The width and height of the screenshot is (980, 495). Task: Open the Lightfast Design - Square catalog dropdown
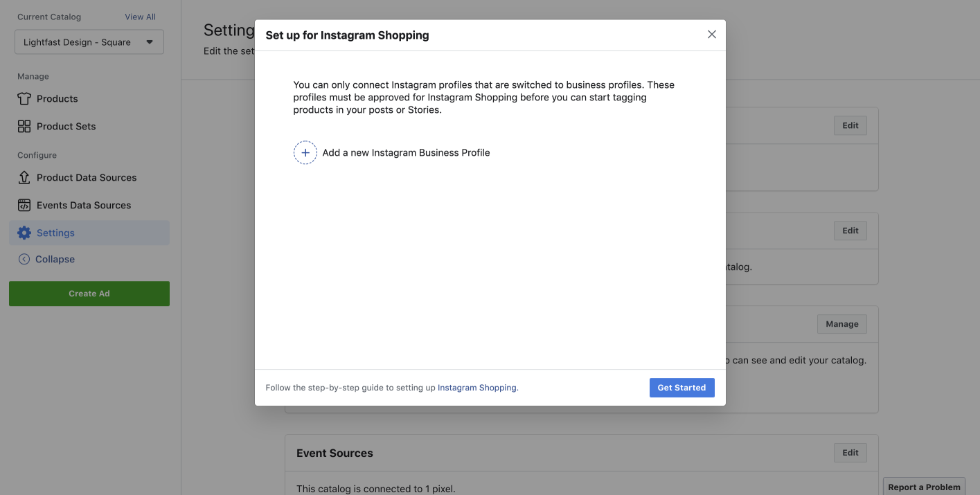(x=89, y=42)
